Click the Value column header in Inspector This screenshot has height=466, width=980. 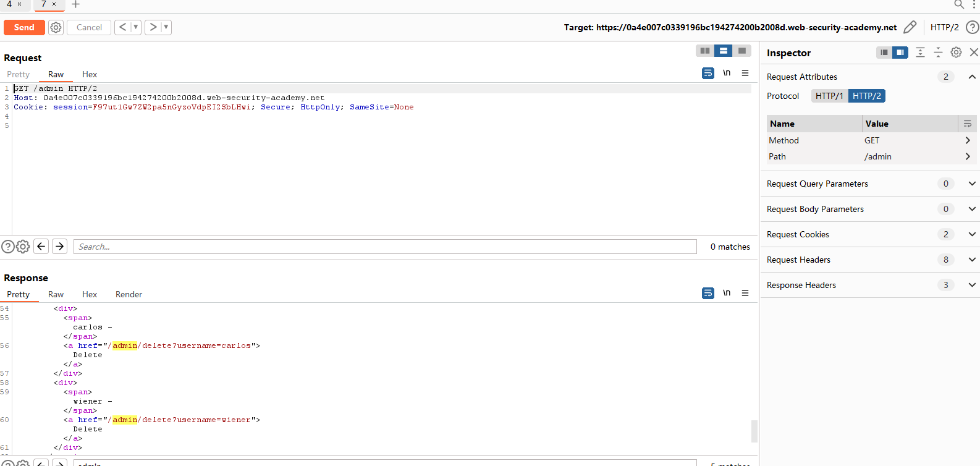(x=910, y=124)
